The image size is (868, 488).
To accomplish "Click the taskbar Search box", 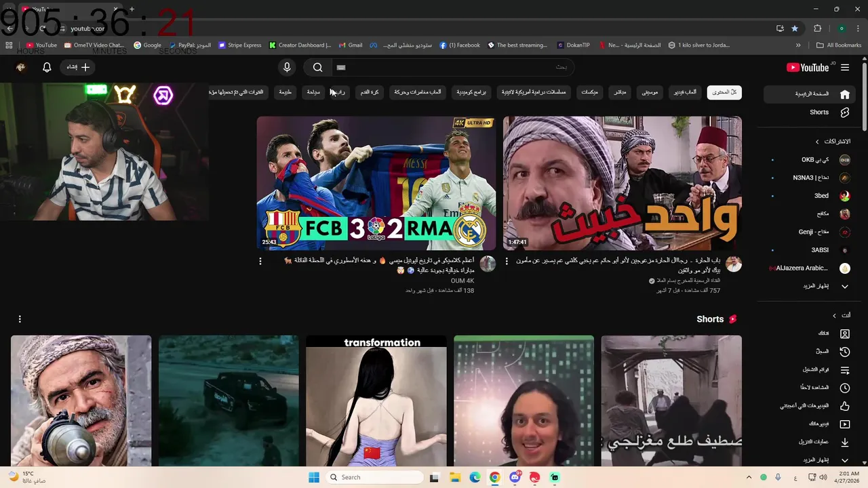I will [373, 477].
